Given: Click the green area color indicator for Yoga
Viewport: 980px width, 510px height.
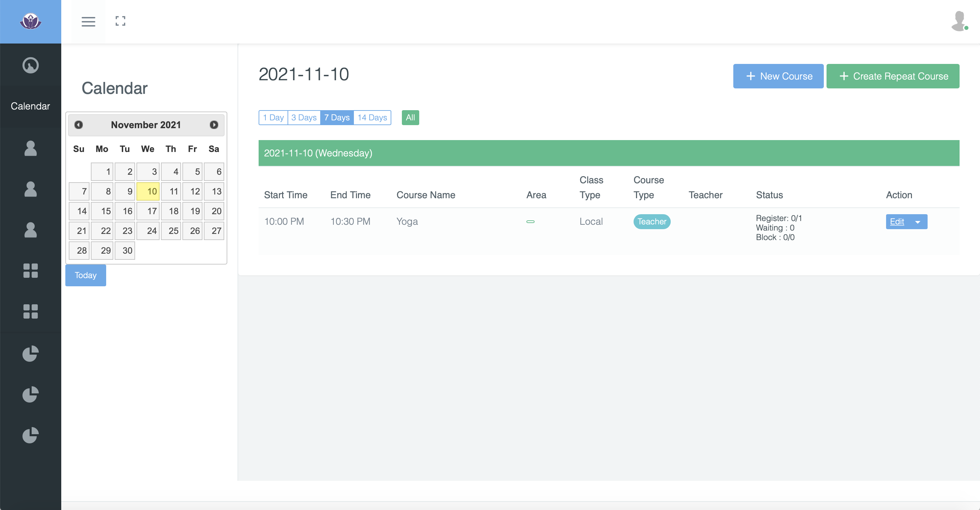Looking at the screenshot, I should coord(530,222).
